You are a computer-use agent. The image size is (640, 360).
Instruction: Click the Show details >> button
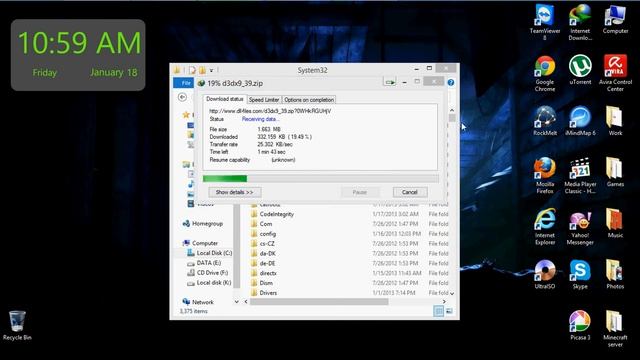pos(235,192)
